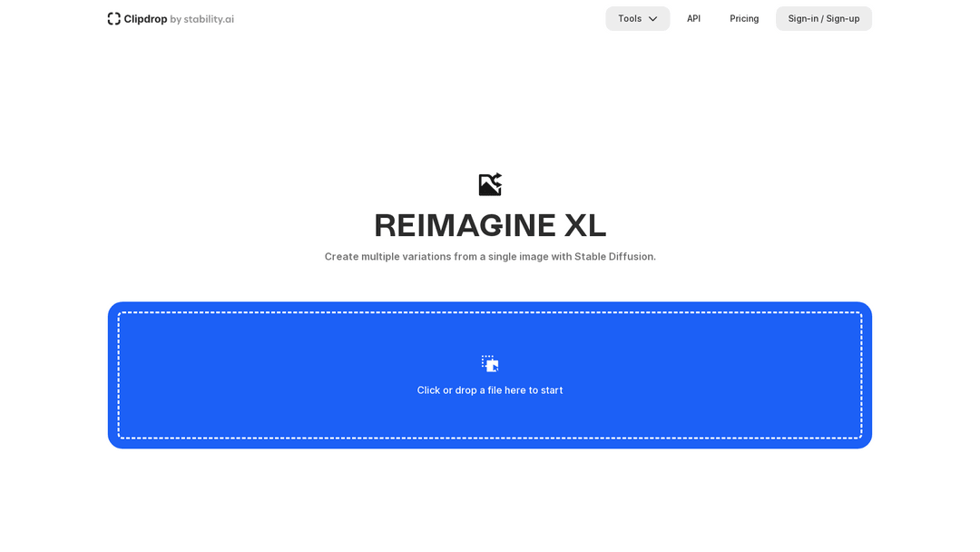Click the Reimagine image icon above the title
The width and height of the screenshot is (980, 552).
490,184
